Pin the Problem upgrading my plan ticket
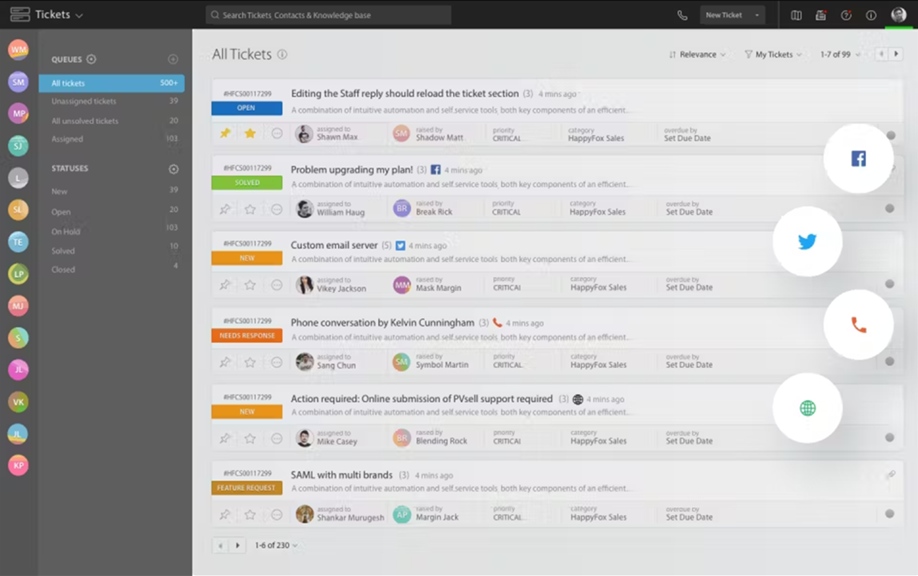918x576 pixels. [x=225, y=210]
